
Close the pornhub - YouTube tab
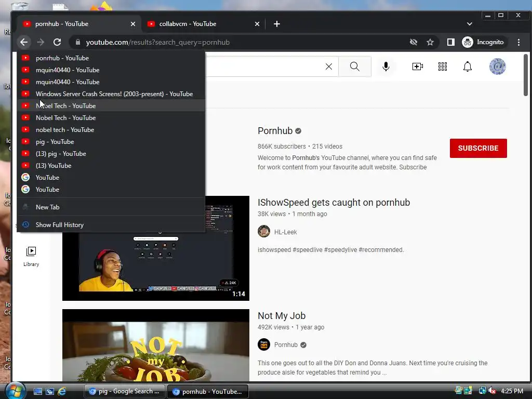click(132, 24)
